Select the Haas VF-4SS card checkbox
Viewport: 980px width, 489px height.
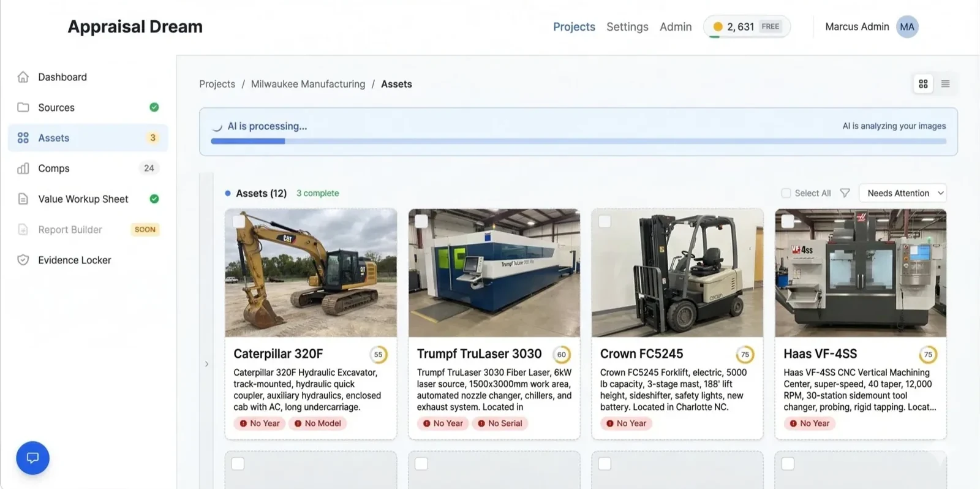(788, 221)
